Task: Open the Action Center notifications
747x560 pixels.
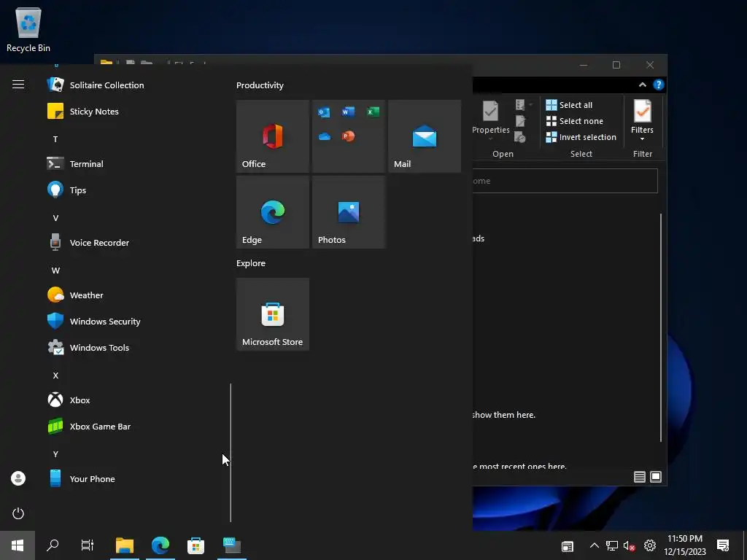Action: point(723,545)
